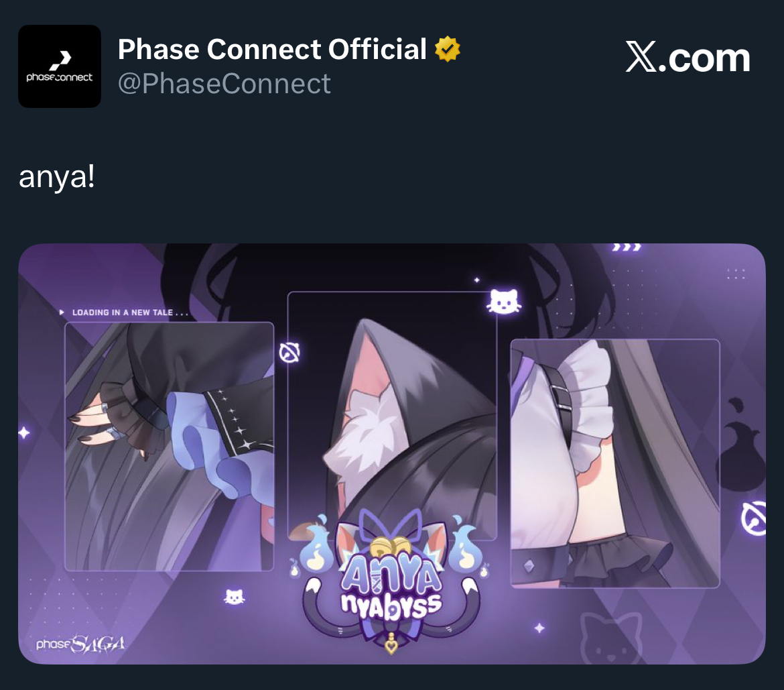Click the bell planet icon beside center panel
This screenshot has height=690, width=784.
289,353
